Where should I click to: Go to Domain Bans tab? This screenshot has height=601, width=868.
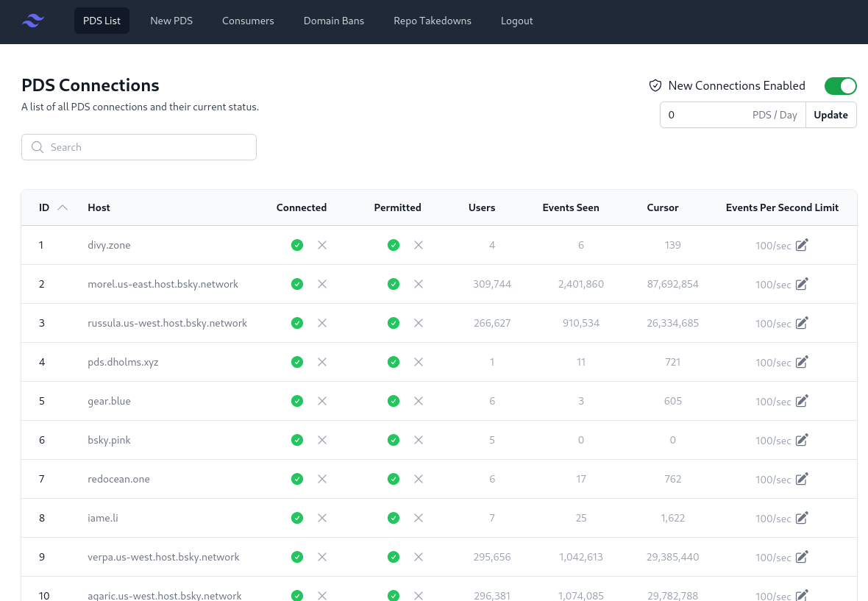point(333,21)
